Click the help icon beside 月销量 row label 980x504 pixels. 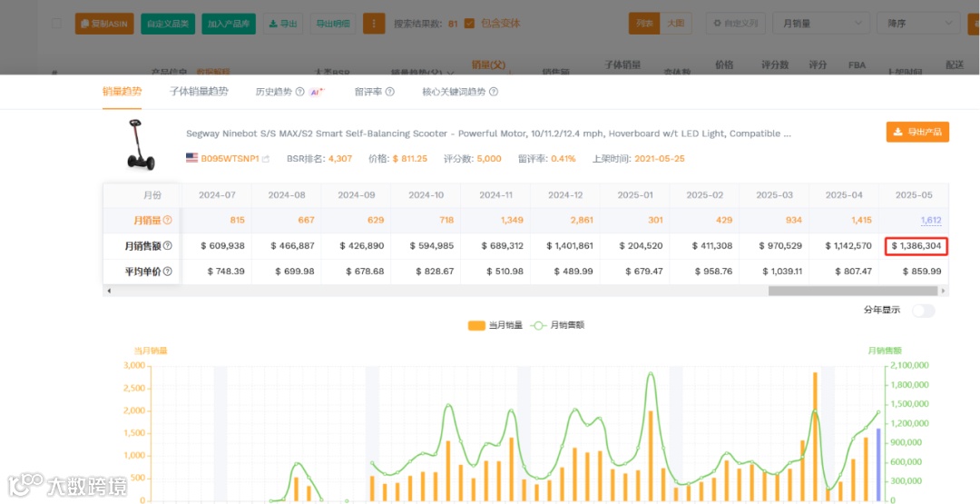click(x=168, y=220)
